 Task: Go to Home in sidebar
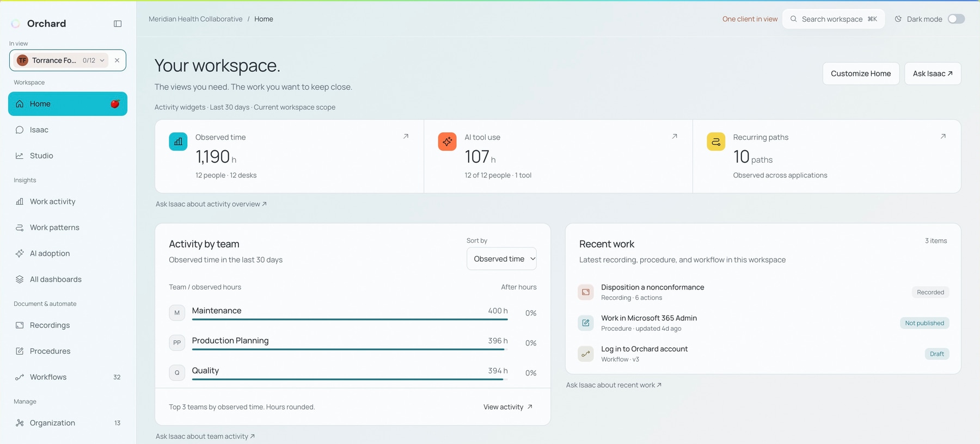point(68,104)
